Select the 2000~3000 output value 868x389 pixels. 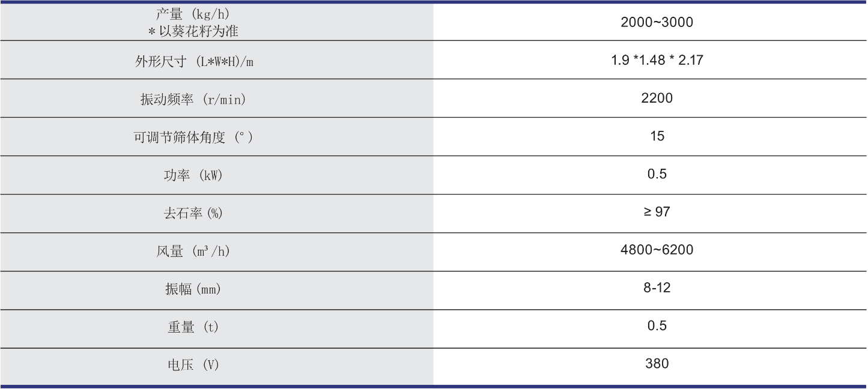(657, 22)
